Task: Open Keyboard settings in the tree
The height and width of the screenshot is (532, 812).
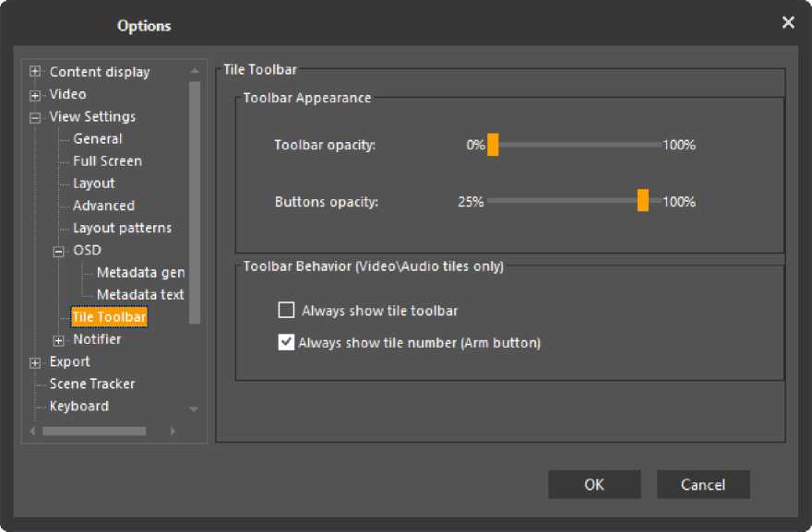Action: [78, 407]
